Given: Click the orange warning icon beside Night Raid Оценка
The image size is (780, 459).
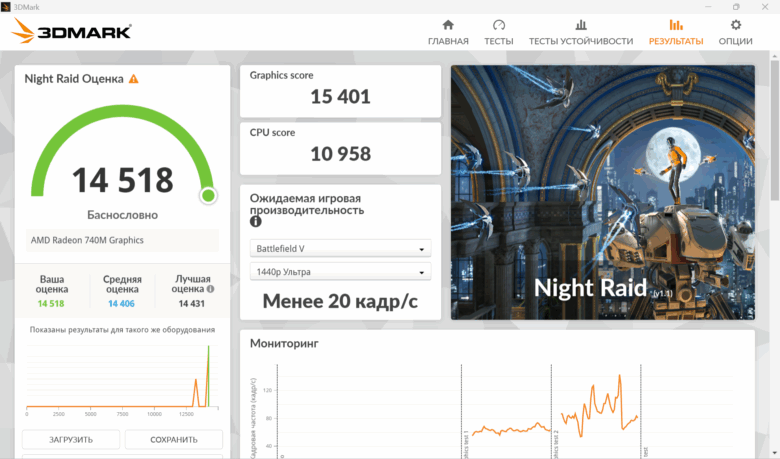Looking at the screenshot, I should (133, 79).
